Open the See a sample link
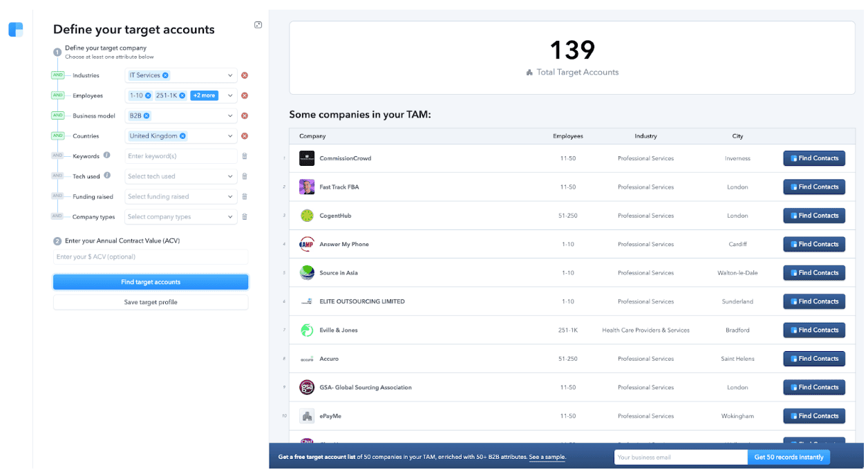The height and width of the screenshot is (472, 868). (547, 457)
